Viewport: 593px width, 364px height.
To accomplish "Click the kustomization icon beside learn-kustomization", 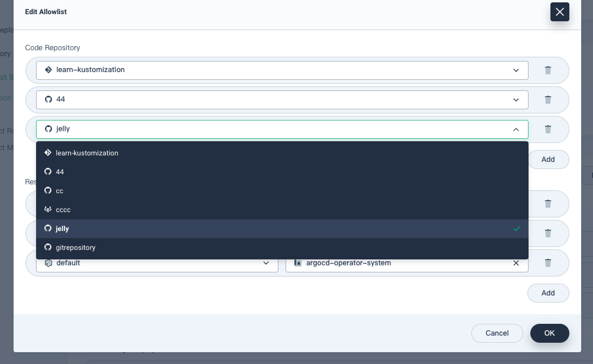I will 48,70.
